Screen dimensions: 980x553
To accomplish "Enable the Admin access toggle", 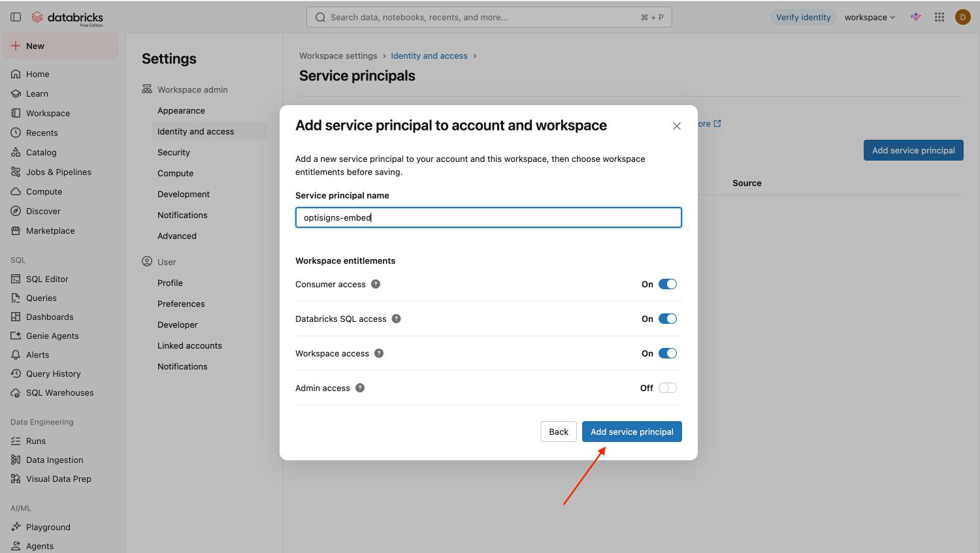I will 668,388.
